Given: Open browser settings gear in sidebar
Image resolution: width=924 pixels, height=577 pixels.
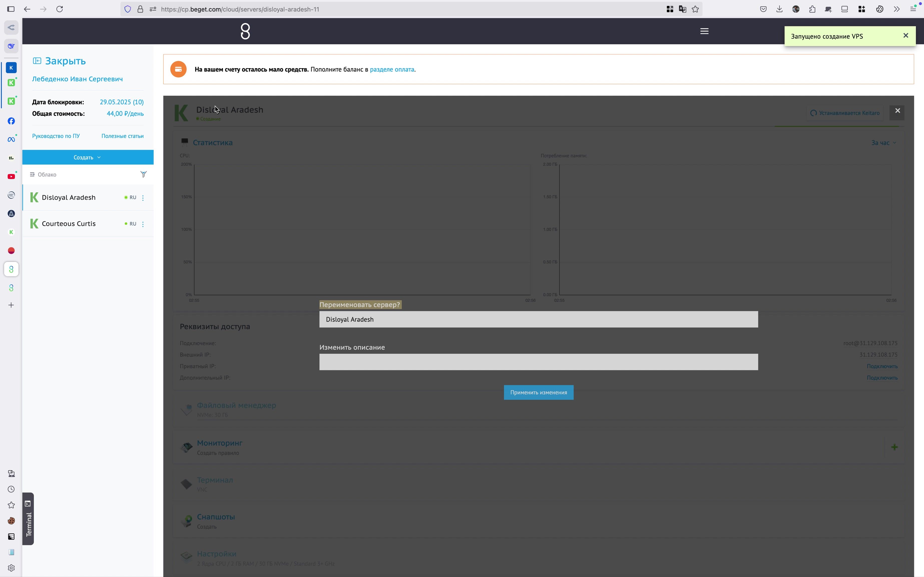Looking at the screenshot, I should point(11,568).
